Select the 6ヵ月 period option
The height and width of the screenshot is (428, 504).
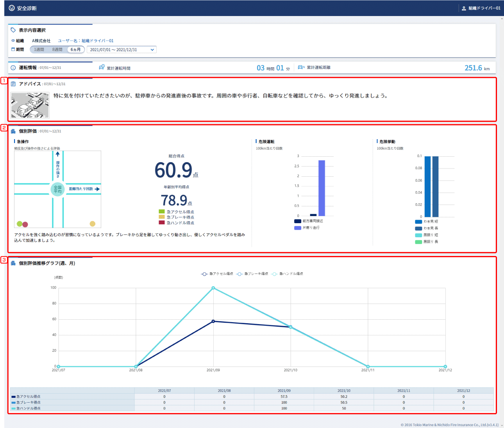point(76,50)
